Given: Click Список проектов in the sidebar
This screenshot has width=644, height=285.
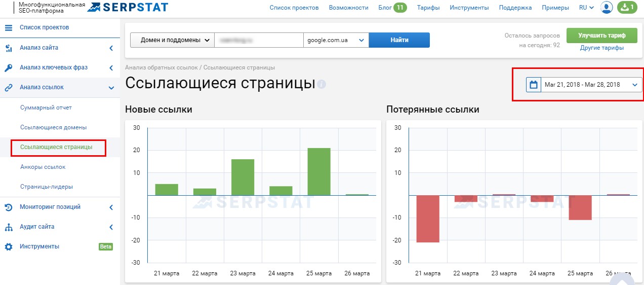Looking at the screenshot, I should pos(45,27).
